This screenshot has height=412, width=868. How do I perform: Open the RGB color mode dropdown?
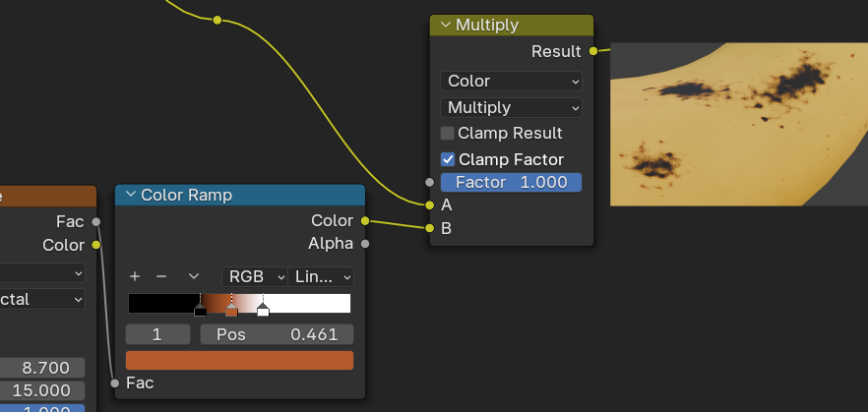point(254,276)
